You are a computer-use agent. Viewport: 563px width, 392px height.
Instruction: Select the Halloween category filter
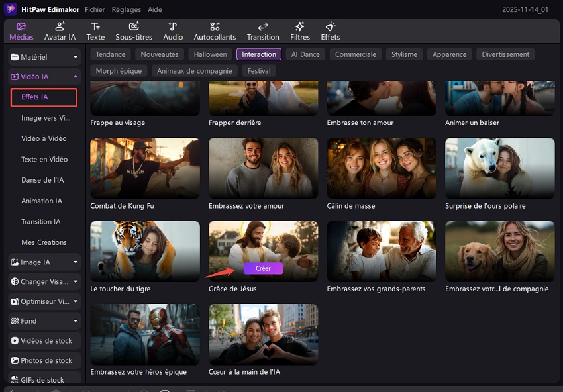pos(210,54)
